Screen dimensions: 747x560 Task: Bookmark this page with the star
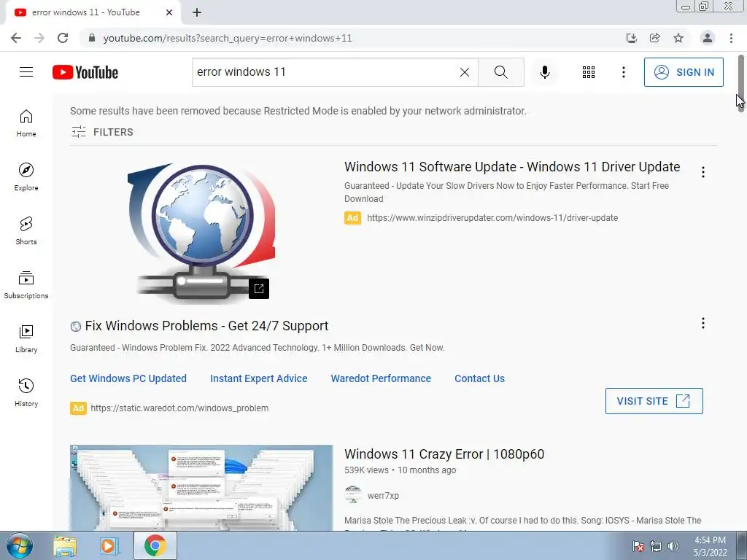(x=678, y=38)
